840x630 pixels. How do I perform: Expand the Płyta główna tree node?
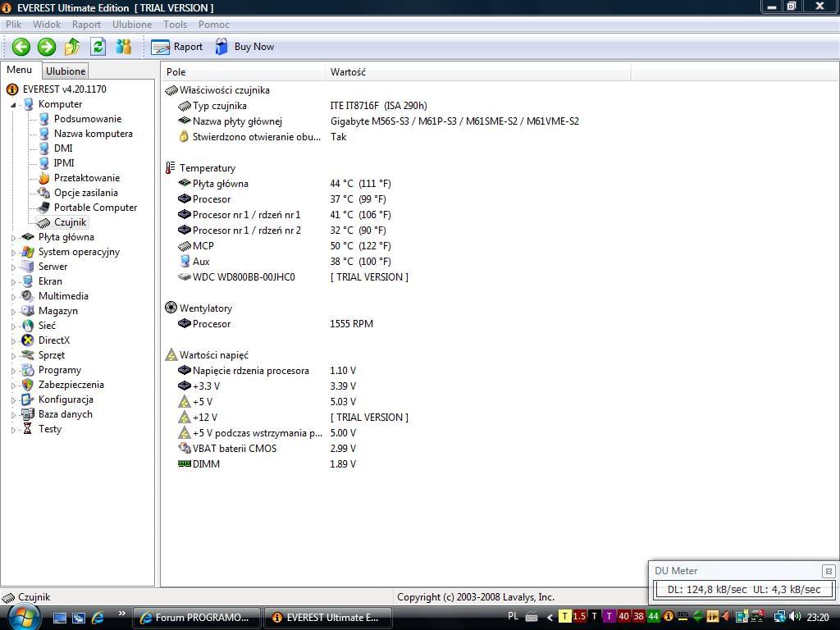[13, 238]
